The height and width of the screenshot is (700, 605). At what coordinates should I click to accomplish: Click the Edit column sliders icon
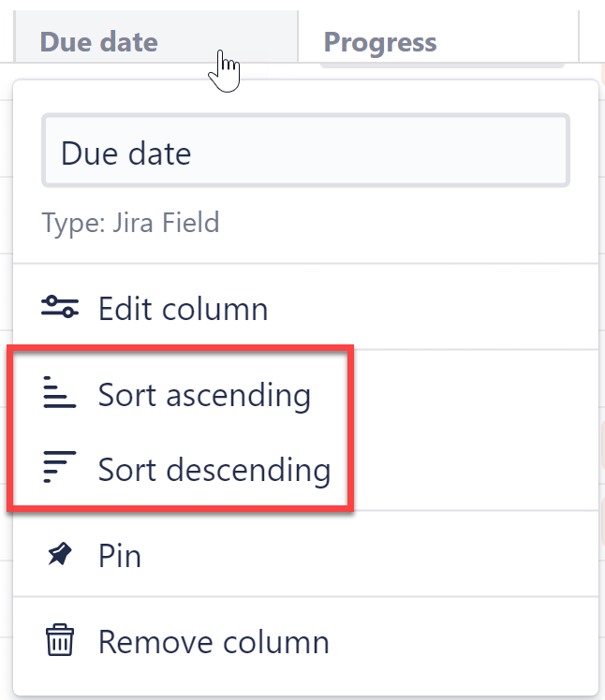[60, 308]
